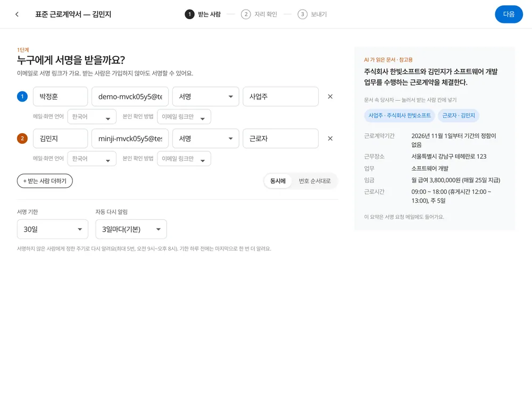The height and width of the screenshot is (402, 532).
Task: Select step 1 받는 사람 in stepper
Action: click(x=203, y=14)
